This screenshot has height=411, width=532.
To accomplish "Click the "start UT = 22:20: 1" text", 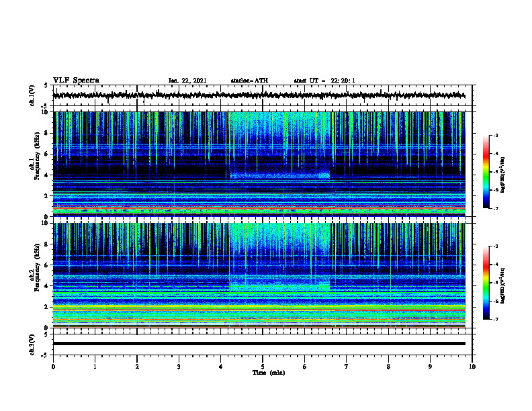I will click(324, 81).
